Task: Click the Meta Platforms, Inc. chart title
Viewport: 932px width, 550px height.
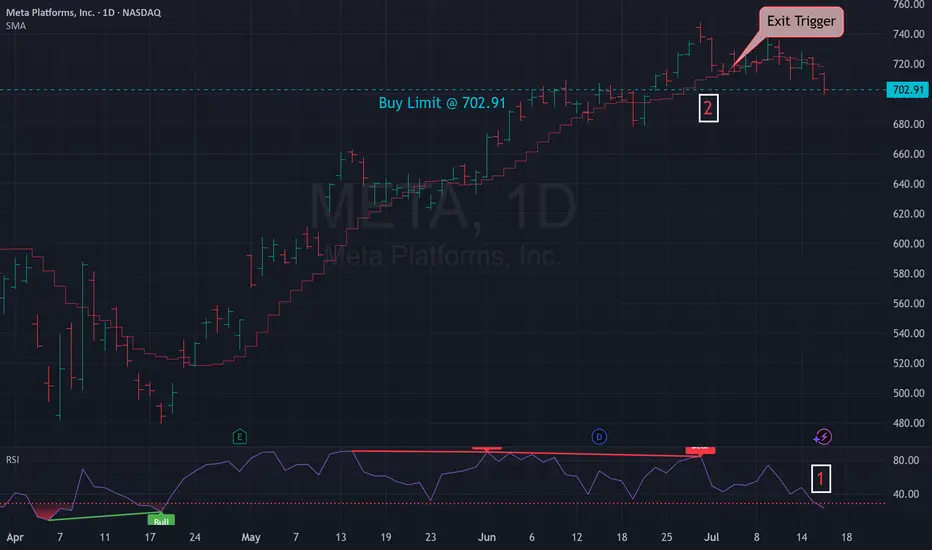Action: (x=83, y=12)
